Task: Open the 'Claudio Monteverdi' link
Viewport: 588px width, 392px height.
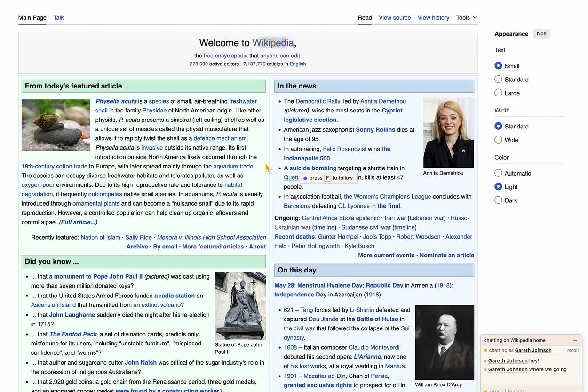Action: pos(374,347)
